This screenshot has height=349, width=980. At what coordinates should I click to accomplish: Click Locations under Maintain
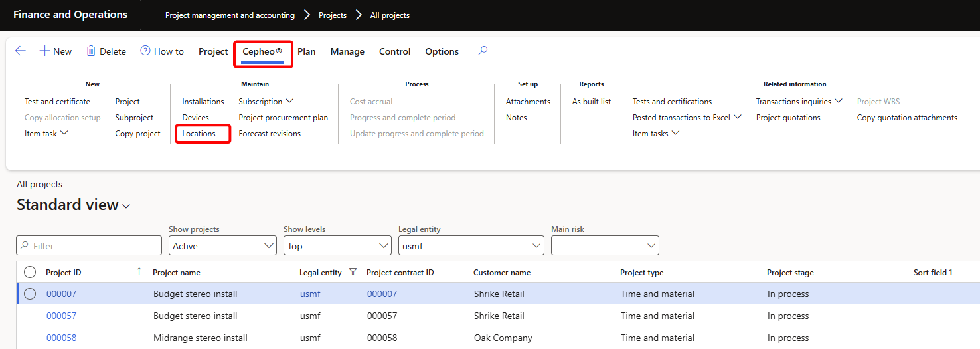199,134
